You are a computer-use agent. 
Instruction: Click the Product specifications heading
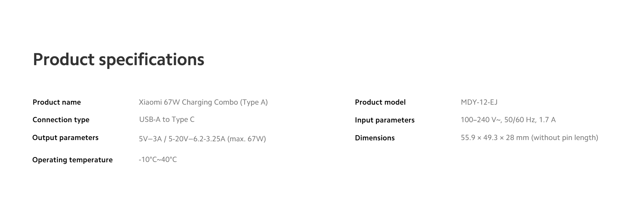(x=118, y=60)
